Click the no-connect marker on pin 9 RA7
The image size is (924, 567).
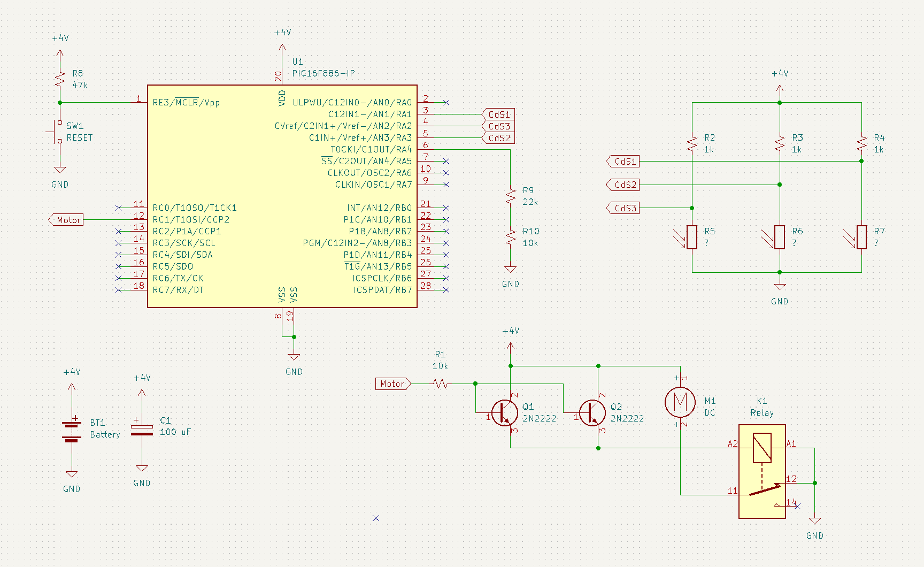click(x=446, y=185)
